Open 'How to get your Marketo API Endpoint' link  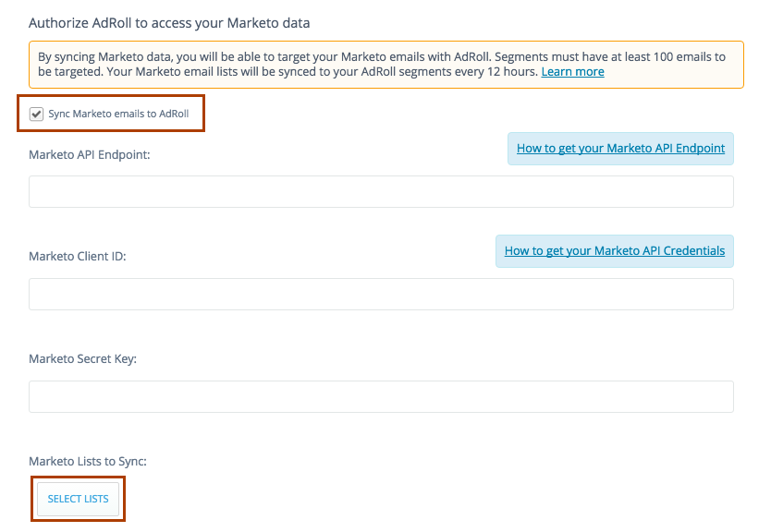pos(620,149)
